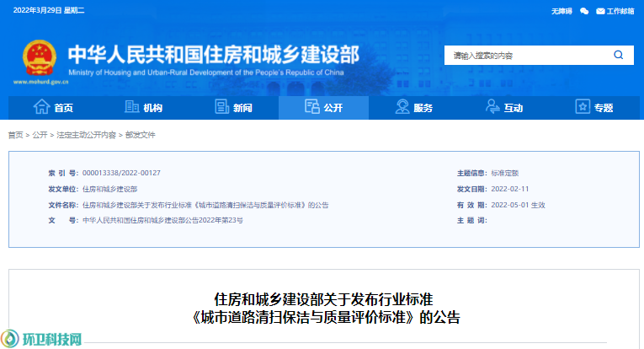Click the 无障碍 accessibility link
The width and height of the screenshot is (644, 349).
(562, 11)
